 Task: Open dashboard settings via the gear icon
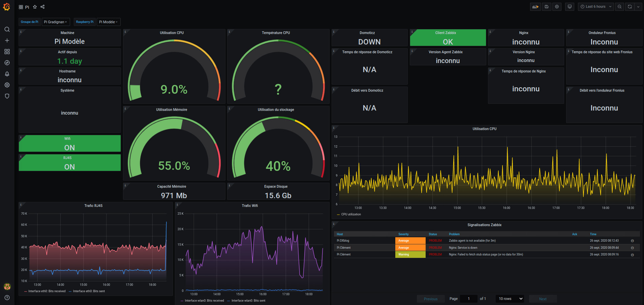(557, 6)
